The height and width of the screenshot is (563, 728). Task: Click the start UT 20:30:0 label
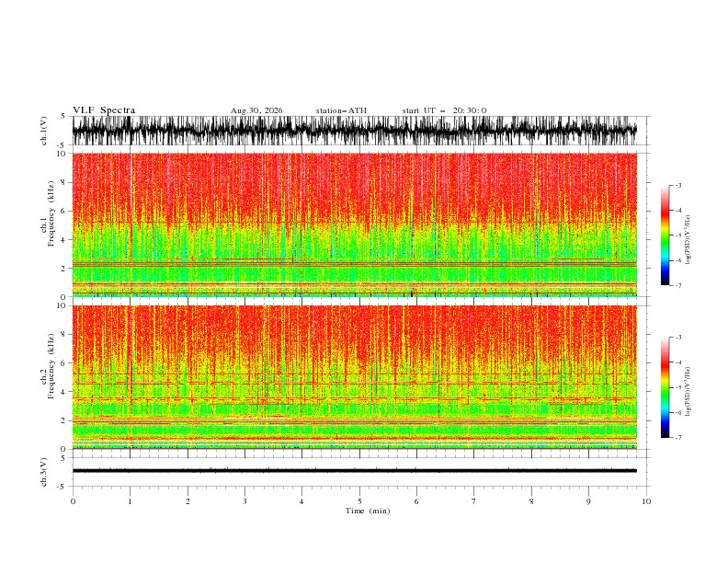(444, 110)
